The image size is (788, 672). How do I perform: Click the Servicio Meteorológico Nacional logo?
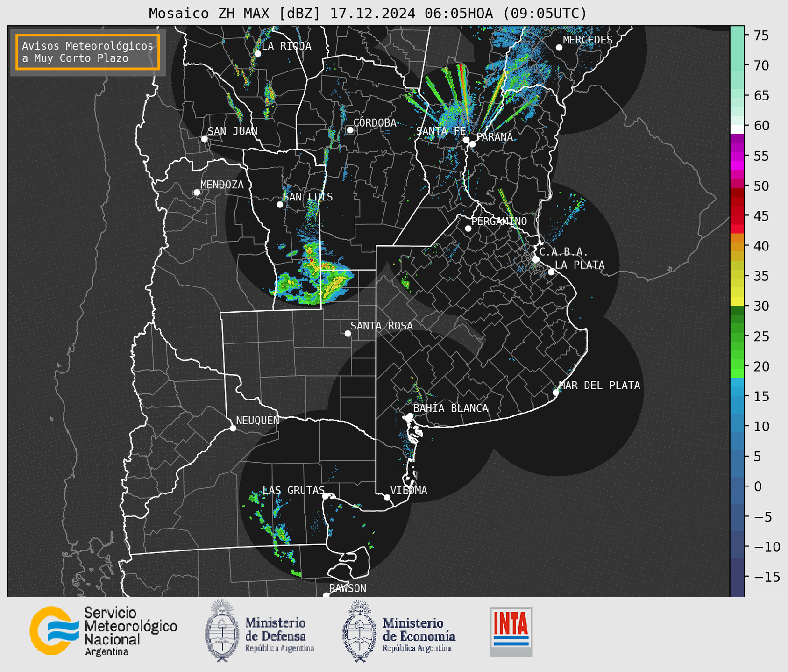[x=103, y=630]
